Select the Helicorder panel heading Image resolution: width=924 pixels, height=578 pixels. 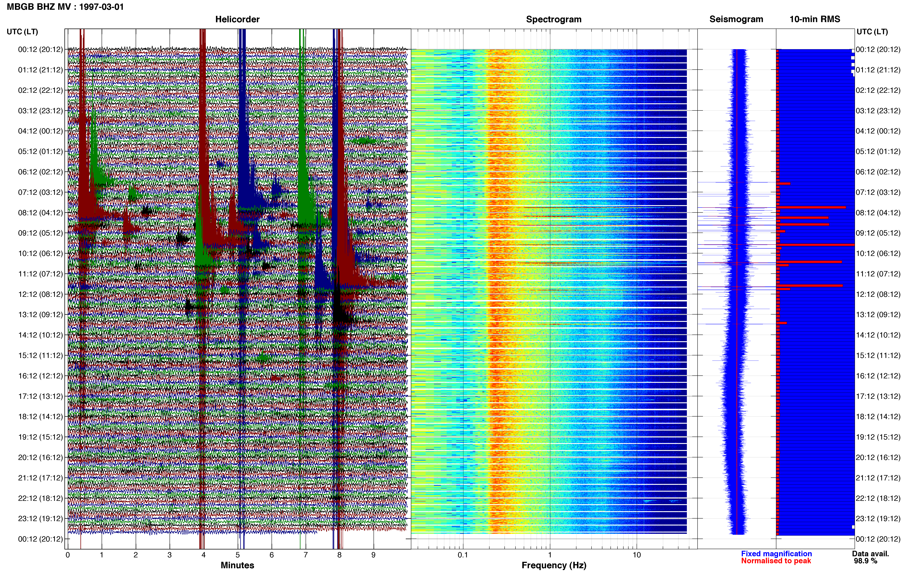coord(237,19)
